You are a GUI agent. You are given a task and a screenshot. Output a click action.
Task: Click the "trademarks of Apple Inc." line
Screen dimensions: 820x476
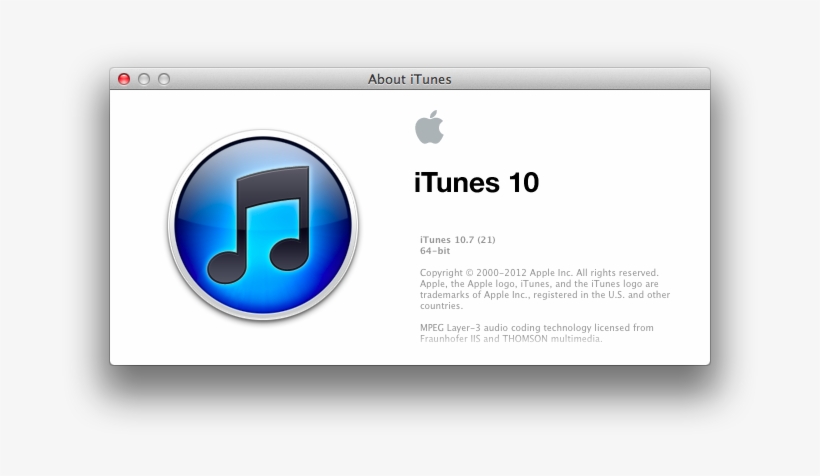coord(545,294)
